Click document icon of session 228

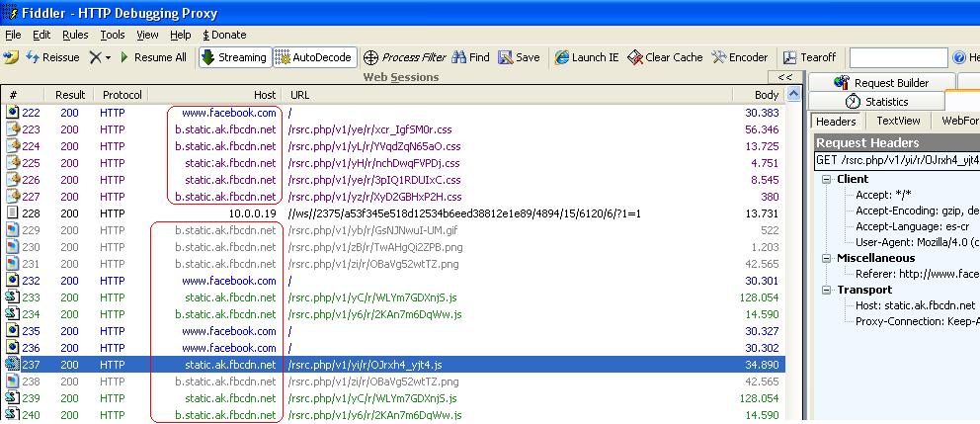13,213
